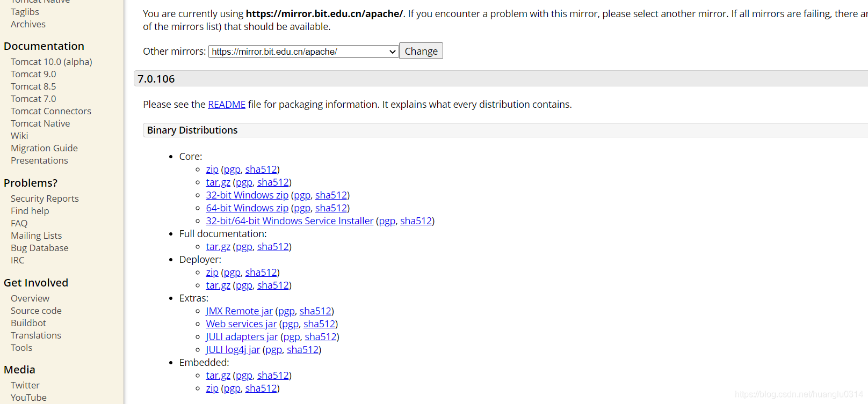Screen dimensions: 868x404
Task: Download 32-bit/64-bit Windows Service Installer
Action: click(290, 221)
